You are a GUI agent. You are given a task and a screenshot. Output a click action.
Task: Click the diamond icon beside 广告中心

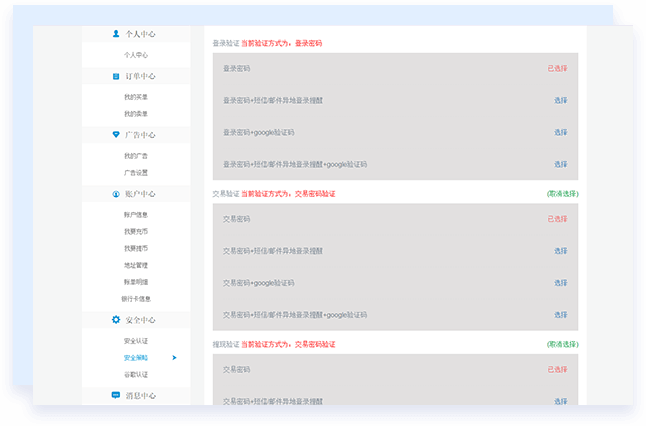(x=116, y=135)
